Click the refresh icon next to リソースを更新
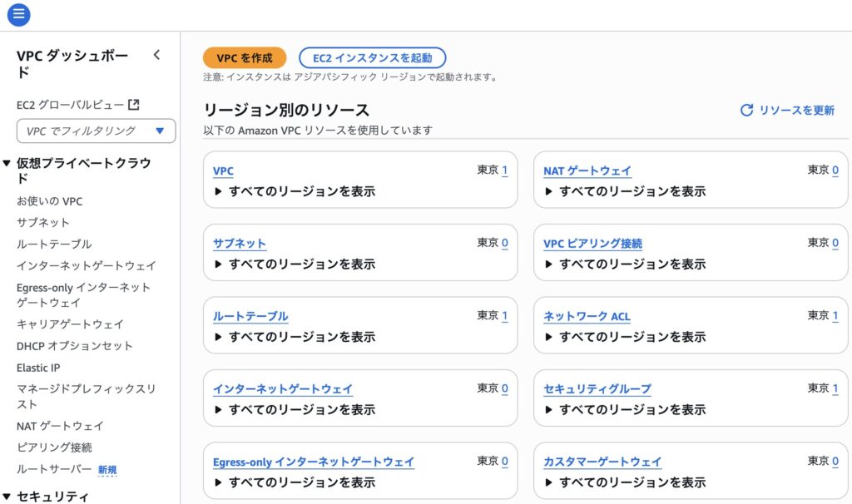The width and height of the screenshot is (852, 504). click(746, 110)
